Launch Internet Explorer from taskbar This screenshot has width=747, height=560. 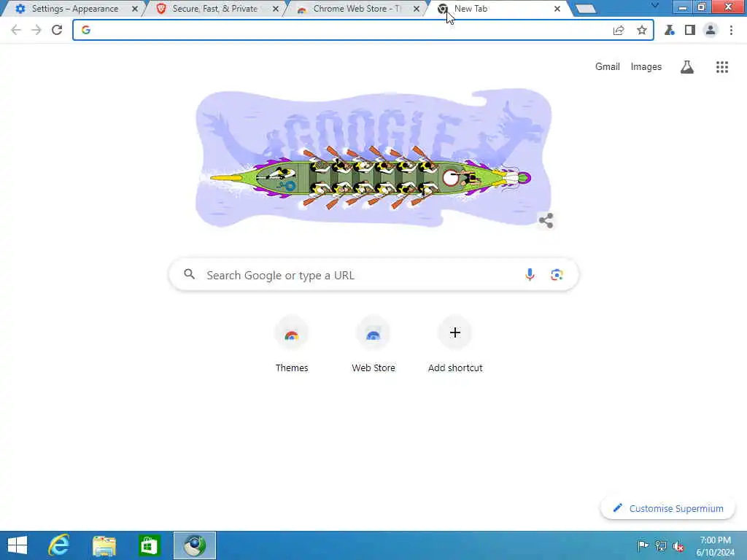click(59, 545)
